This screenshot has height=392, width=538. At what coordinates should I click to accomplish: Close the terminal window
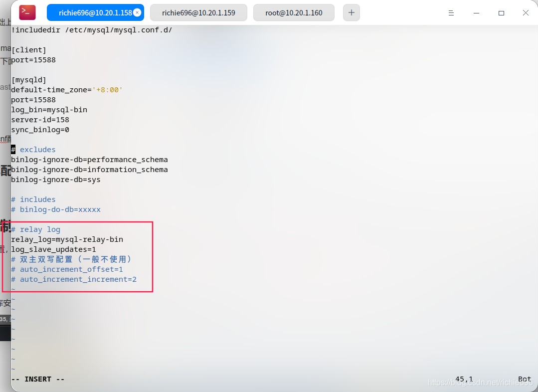(526, 13)
